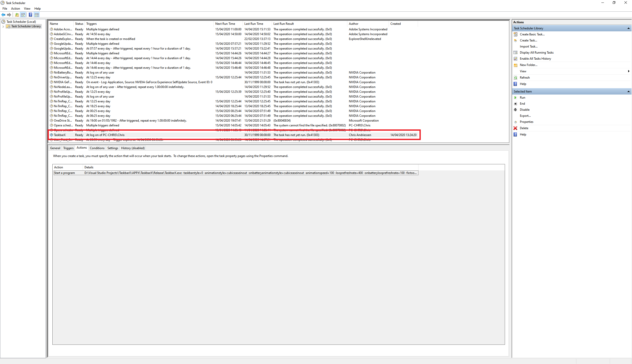632x364 pixels.
Task: Collapse the Task Scheduler Library section
Action: coord(629,28)
